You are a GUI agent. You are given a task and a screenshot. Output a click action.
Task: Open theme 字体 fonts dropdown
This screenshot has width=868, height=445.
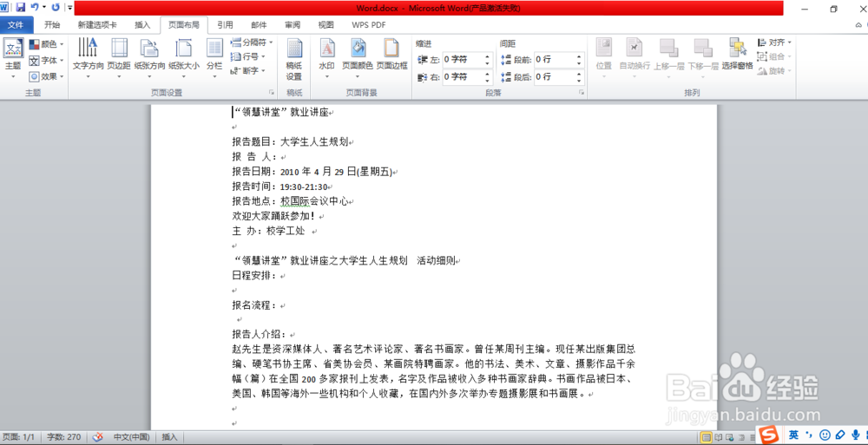click(x=47, y=61)
